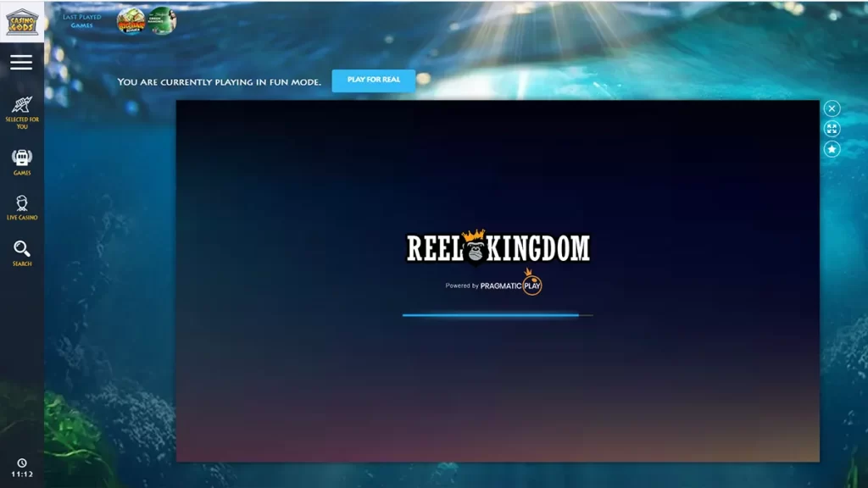Click the game loading progress bar
This screenshot has height=488, width=868.
(497, 315)
